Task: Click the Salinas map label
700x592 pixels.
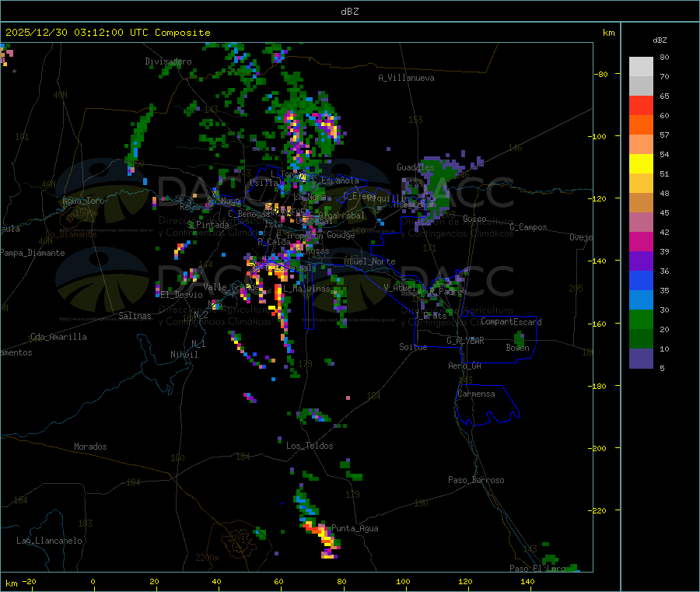Action: [135, 316]
